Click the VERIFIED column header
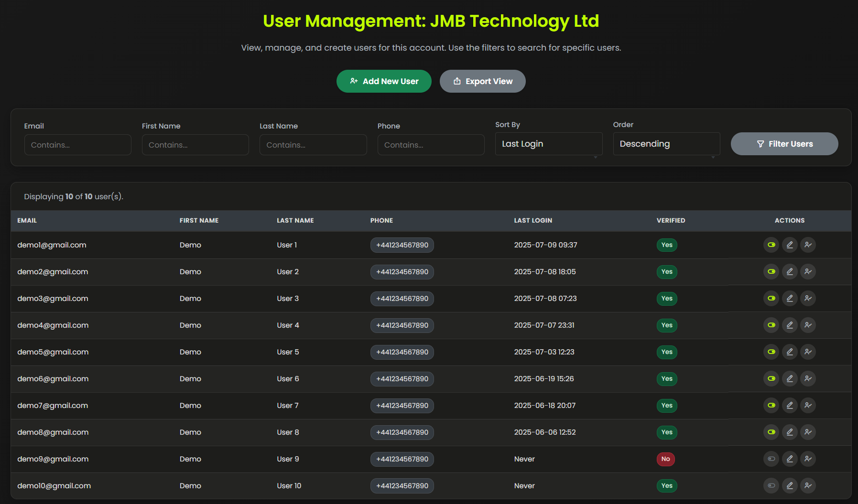This screenshot has height=504, width=858. (671, 221)
